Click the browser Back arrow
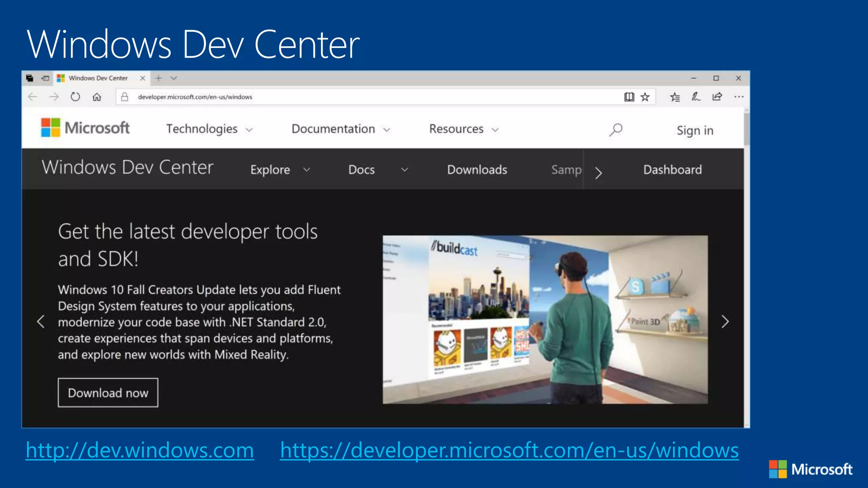868x488 pixels. (33, 97)
